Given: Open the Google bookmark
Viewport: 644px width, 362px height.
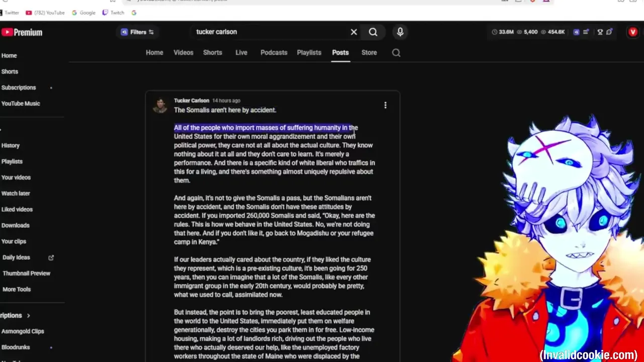Looking at the screenshot, I should [x=84, y=13].
